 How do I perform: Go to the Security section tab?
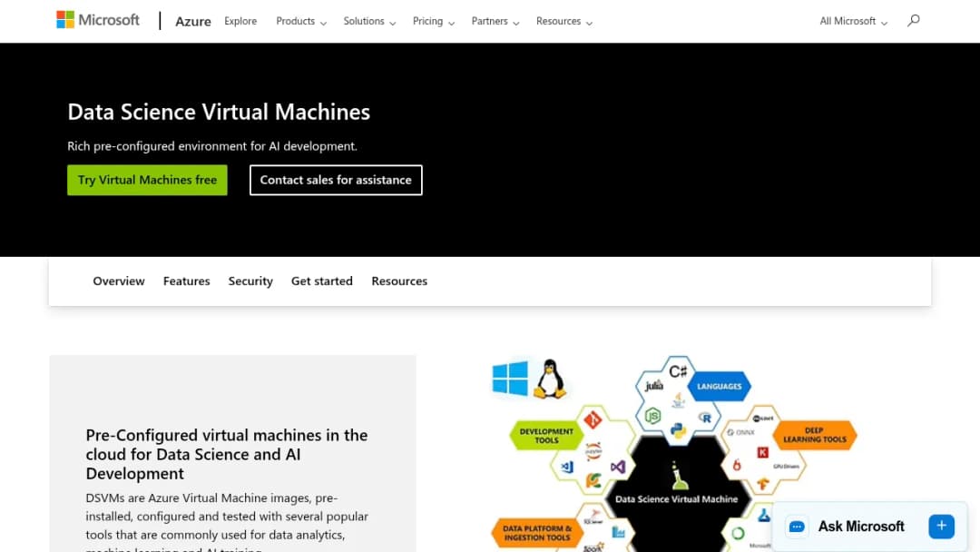point(250,281)
